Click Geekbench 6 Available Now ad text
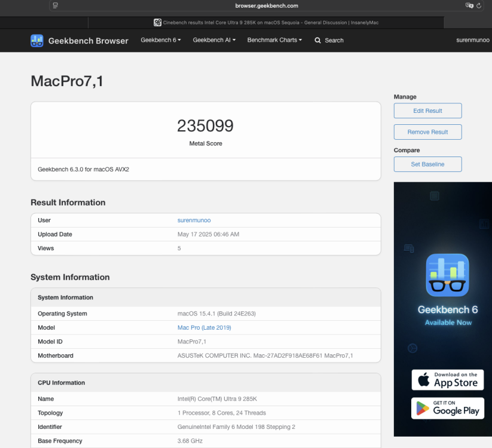Image resolution: width=492 pixels, height=448 pixels. (x=447, y=315)
